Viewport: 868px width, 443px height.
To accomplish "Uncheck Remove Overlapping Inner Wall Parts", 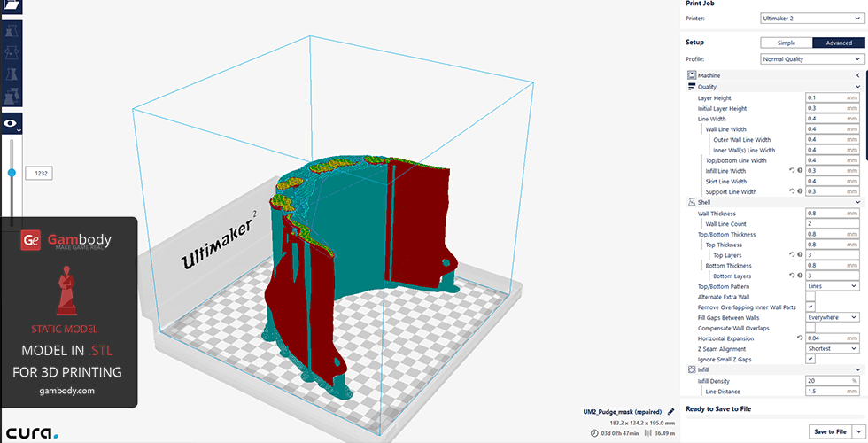I will [x=810, y=307].
